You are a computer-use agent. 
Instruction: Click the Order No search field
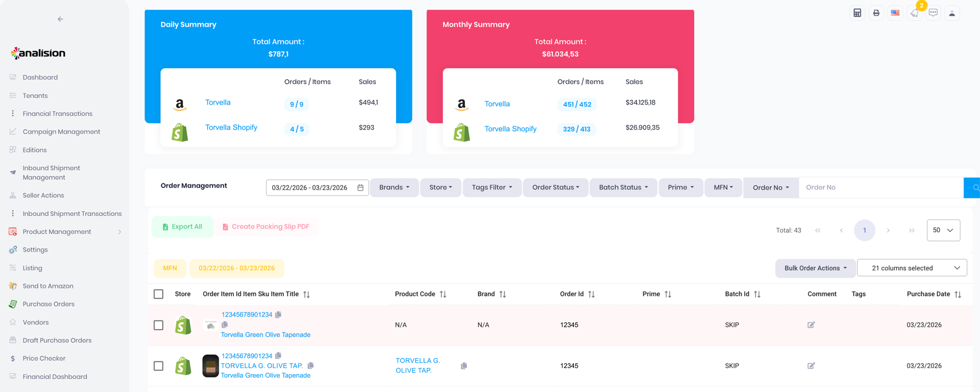coord(880,187)
